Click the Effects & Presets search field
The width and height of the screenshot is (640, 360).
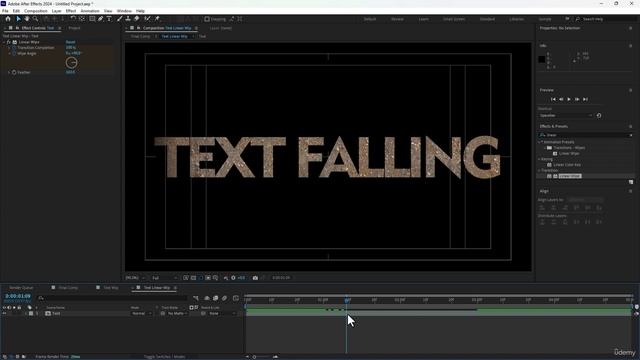(586, 135)
